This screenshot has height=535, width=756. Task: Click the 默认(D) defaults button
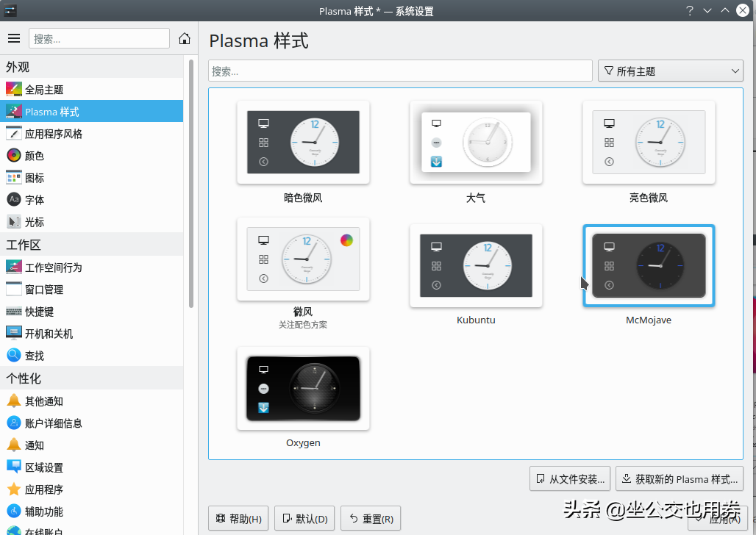pyautogui.click(x=304, y=519)
